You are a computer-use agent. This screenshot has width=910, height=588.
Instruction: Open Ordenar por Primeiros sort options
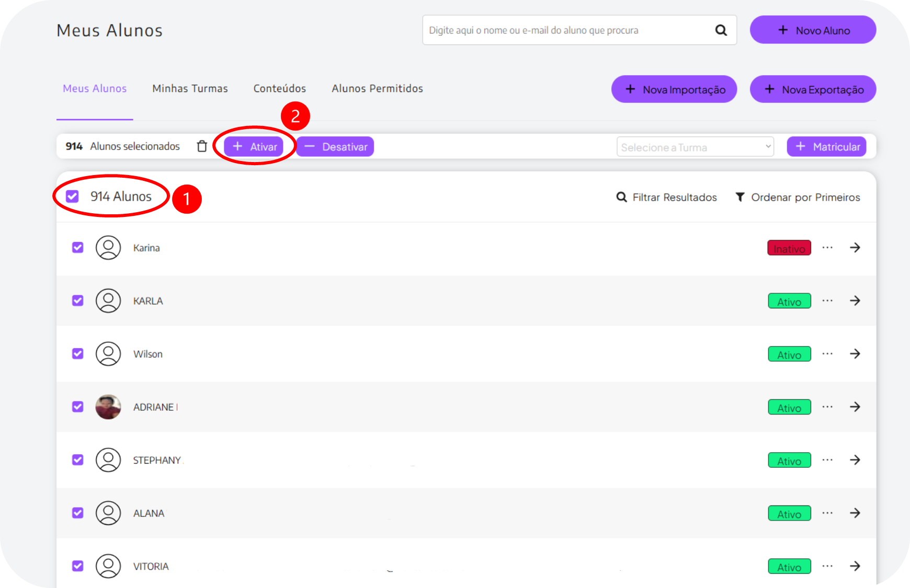[x=798, y=197]
